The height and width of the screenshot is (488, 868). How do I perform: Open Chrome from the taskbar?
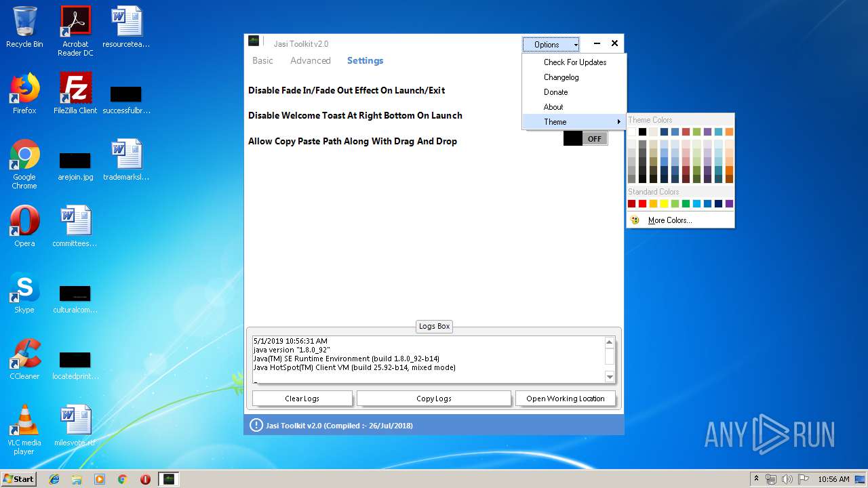click(123, 479)
